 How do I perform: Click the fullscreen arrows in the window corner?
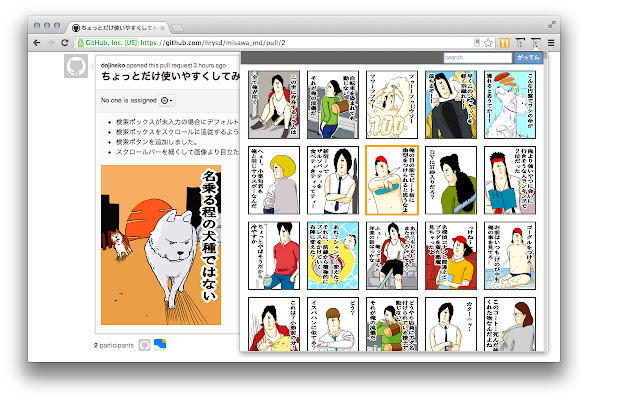(x=551, y=25)
